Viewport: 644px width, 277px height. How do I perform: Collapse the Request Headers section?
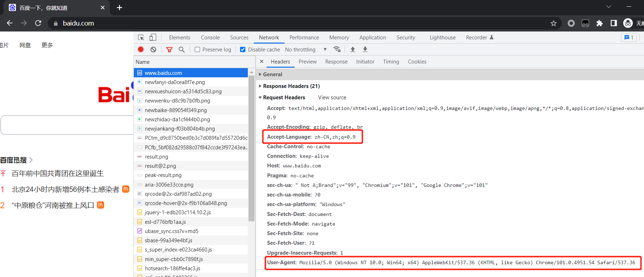284,98
